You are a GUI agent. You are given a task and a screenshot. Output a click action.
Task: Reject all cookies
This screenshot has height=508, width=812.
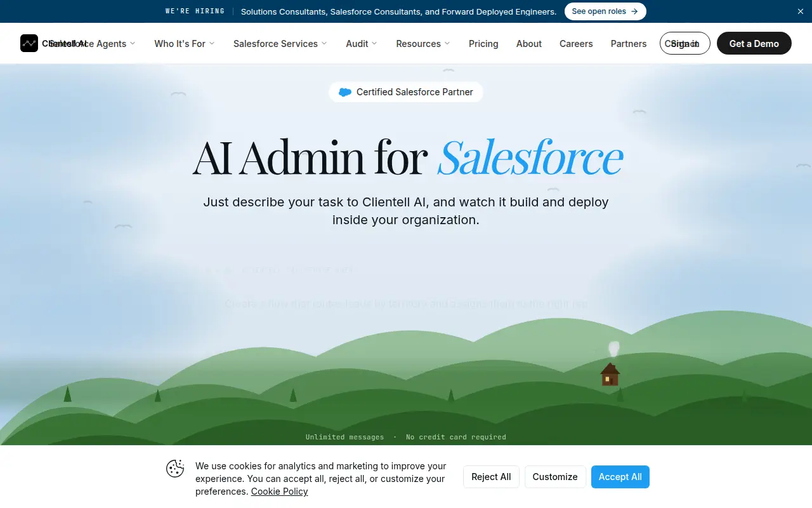tap(491, 477)
